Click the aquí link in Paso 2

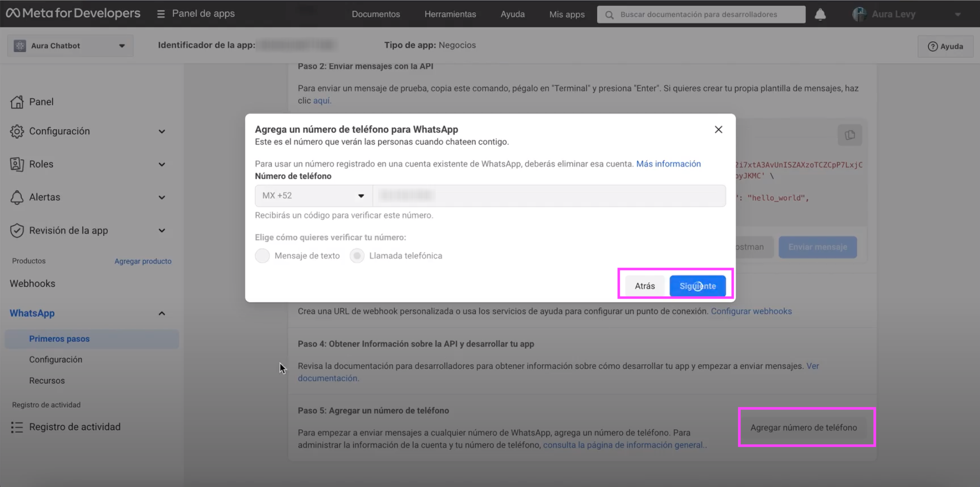pos(322,101)
